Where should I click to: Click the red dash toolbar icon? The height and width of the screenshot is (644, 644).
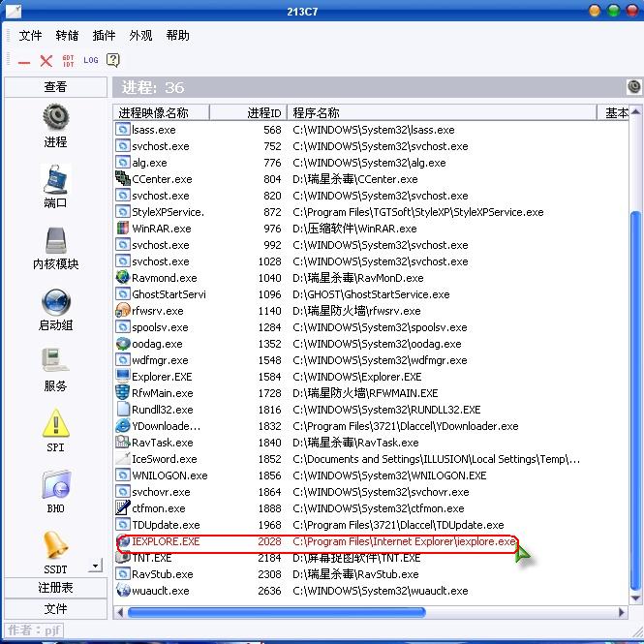(x=24, y=62)
